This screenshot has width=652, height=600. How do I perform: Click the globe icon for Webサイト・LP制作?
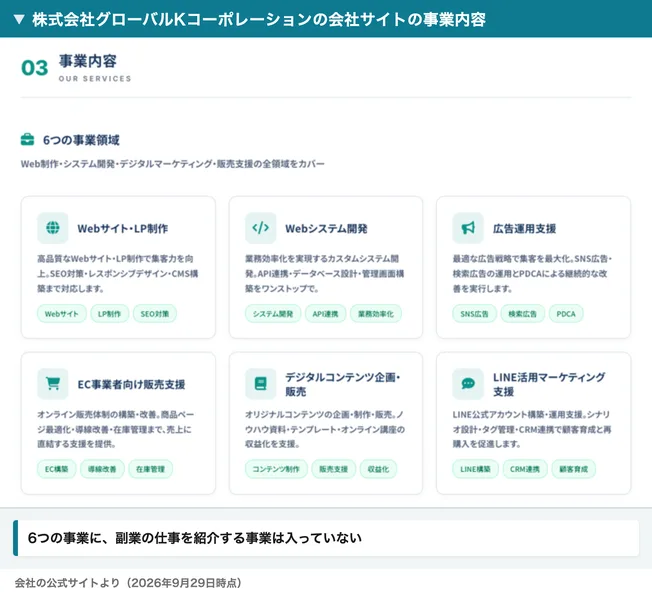coord(53,228)
